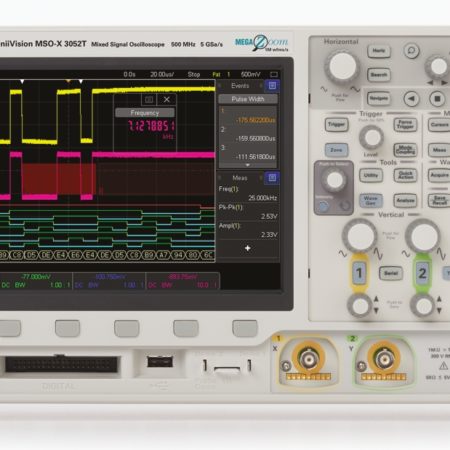Click the navigate stop square button

click(x=437, y=99)
